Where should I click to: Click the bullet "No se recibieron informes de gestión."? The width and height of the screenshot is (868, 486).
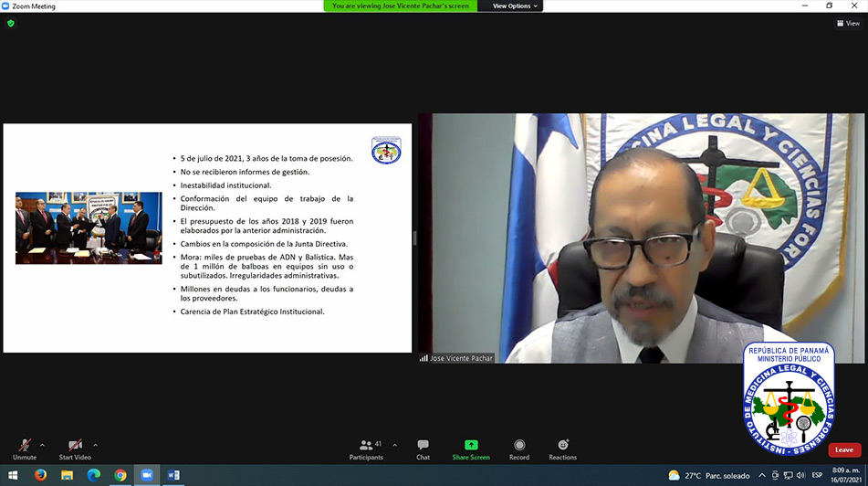245,173
